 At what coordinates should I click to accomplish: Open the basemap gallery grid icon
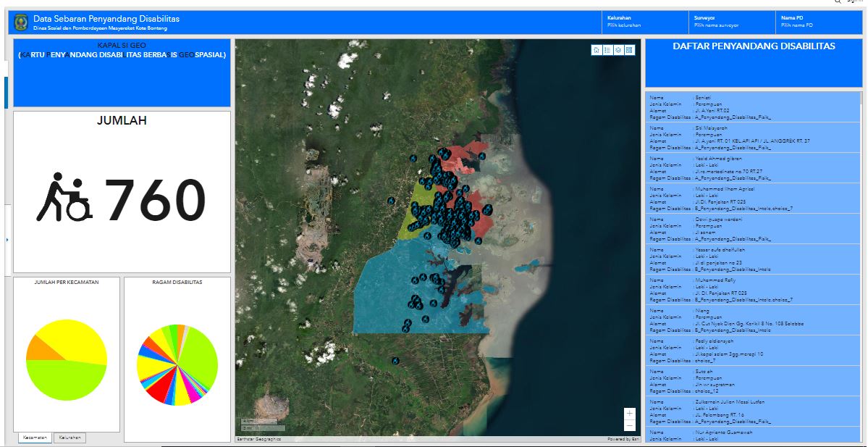[629, 50]
